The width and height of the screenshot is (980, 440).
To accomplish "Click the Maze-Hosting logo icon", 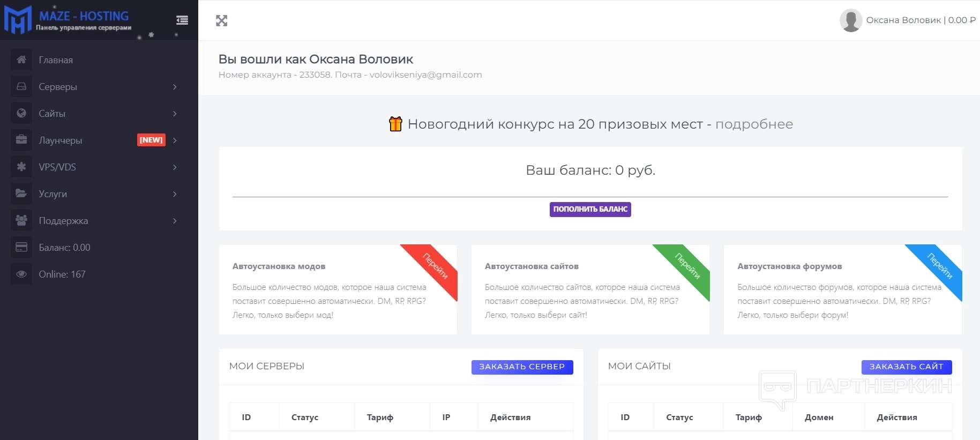I will (18, 20).
